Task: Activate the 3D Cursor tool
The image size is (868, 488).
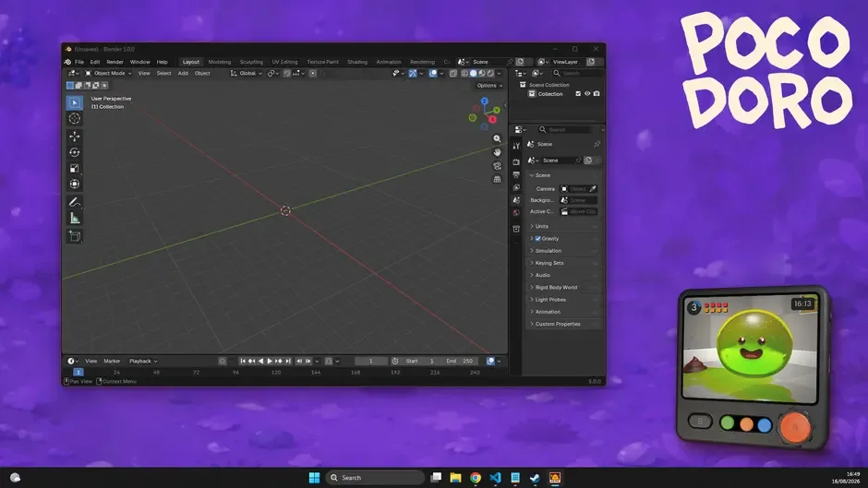Action: pyautogui.click(x=75, y=118)
